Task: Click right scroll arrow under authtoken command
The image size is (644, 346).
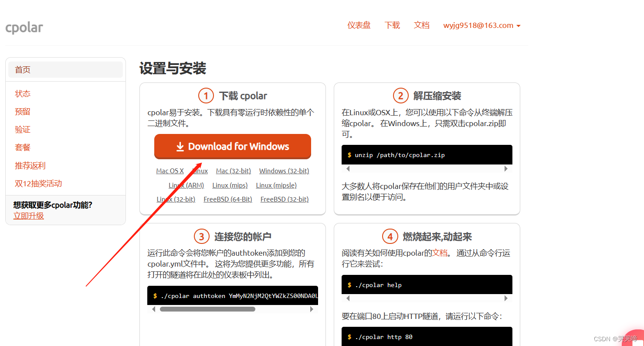Action: coord(312,309)
